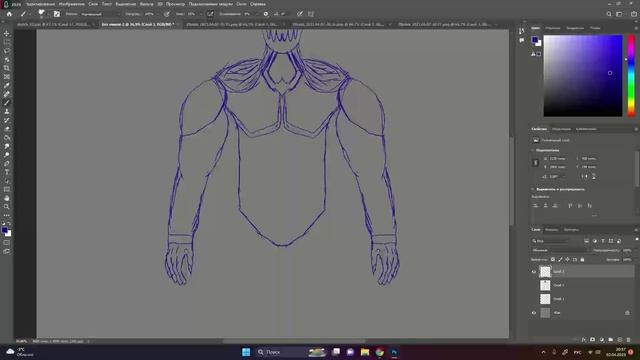Select the Move tool
This screenshot has width=640, height=360.
[x=7, y=33]
